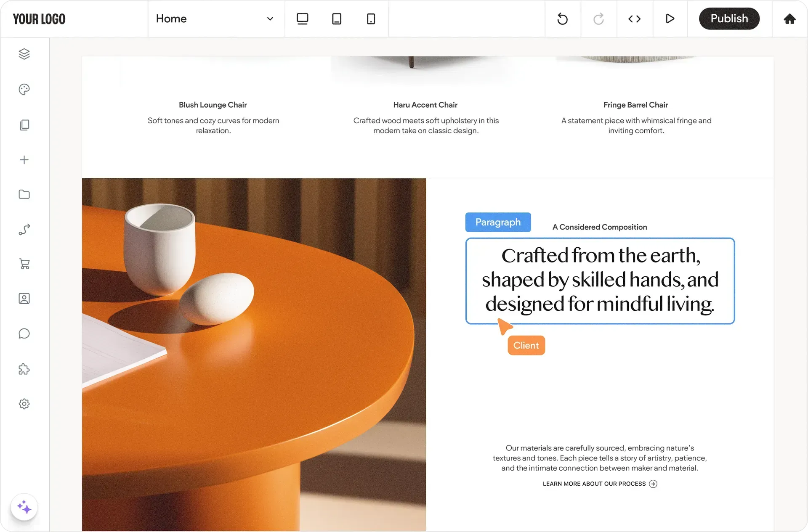The height and width of the screenshot is (532, 808).
Task: Open the Pages icon in sidebar
Action: [x=24, y=125]
